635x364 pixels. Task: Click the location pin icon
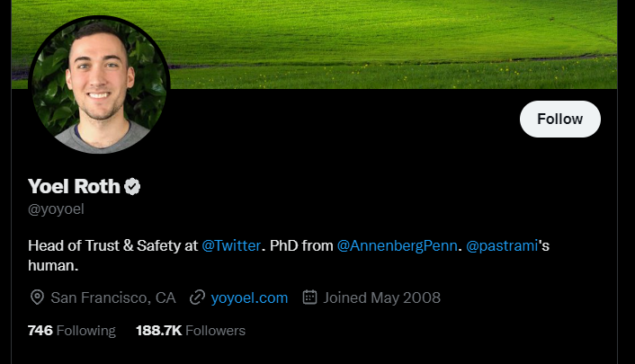(37, 297)
